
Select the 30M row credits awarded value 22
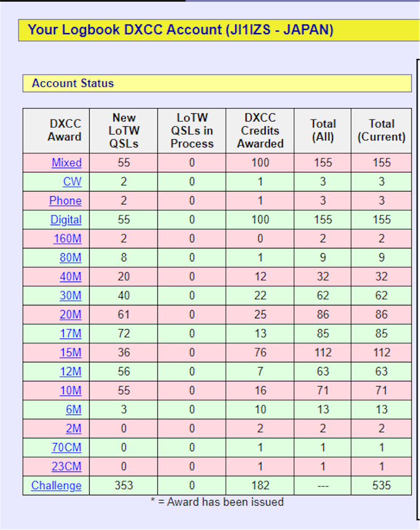click(260, 296)
